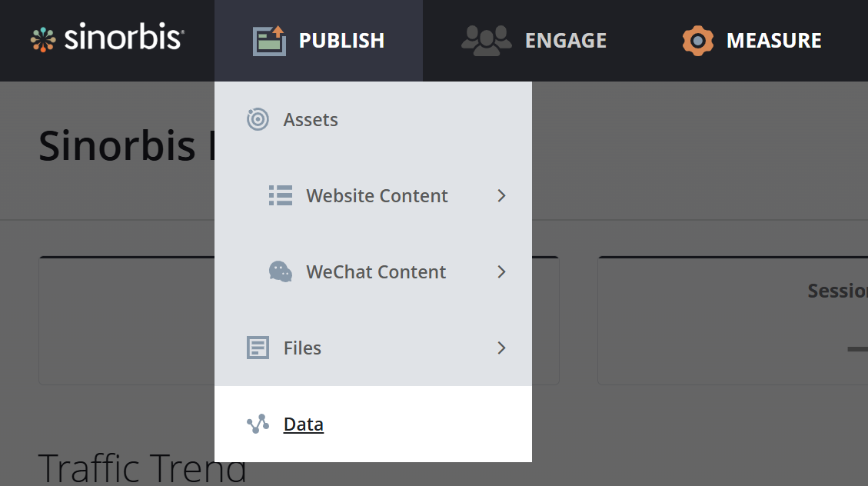Click the Measure gear icon

click(698, 41)
